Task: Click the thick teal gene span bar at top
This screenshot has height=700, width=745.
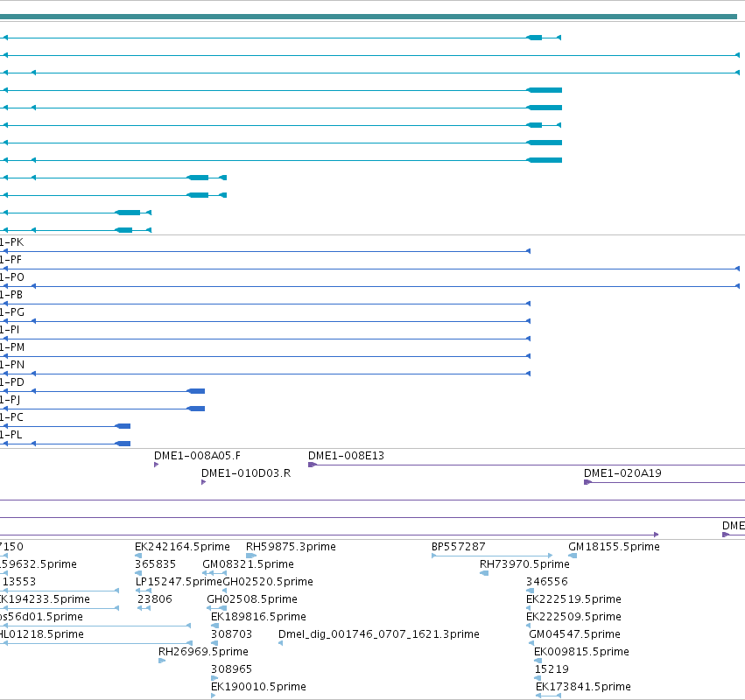Action: pyautogui.click(x=369, y=17)
